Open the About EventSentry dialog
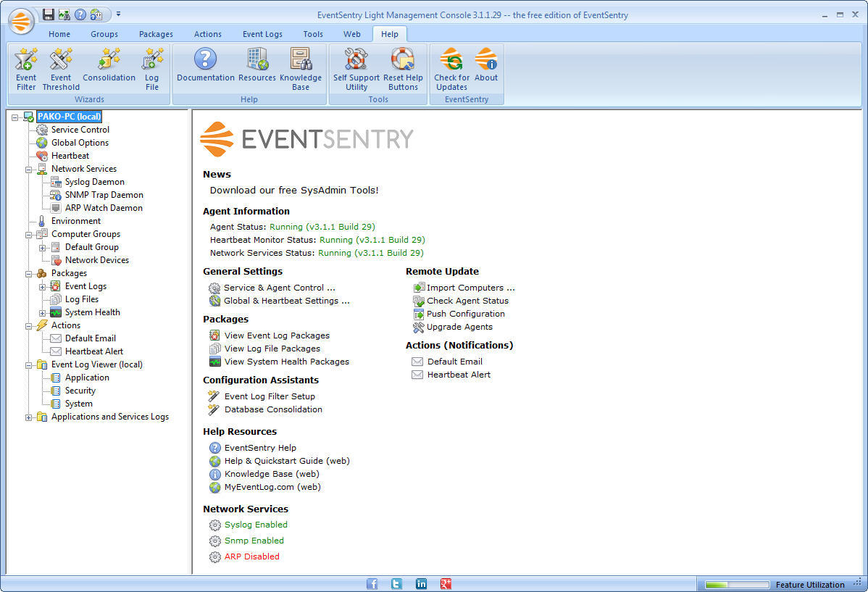 [x=485, y=65]
